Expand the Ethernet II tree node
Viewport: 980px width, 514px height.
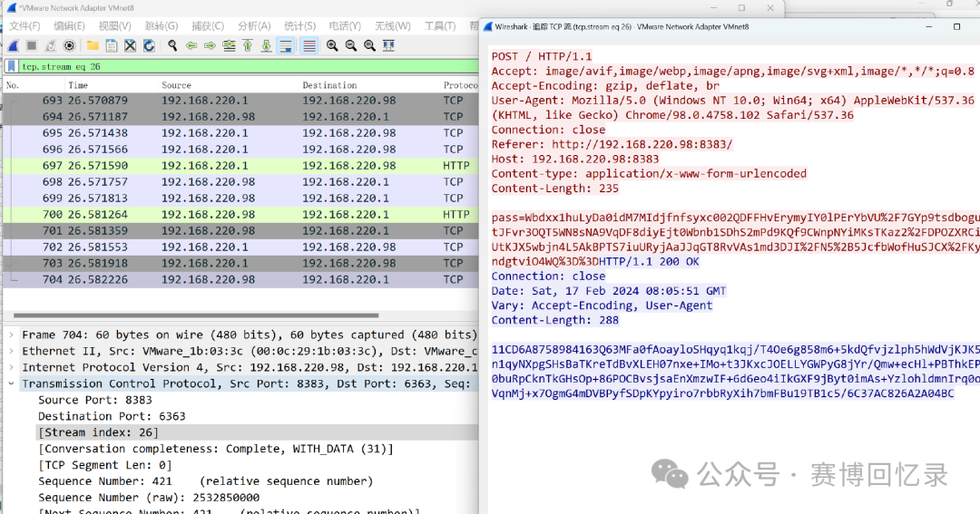(11, 351)
